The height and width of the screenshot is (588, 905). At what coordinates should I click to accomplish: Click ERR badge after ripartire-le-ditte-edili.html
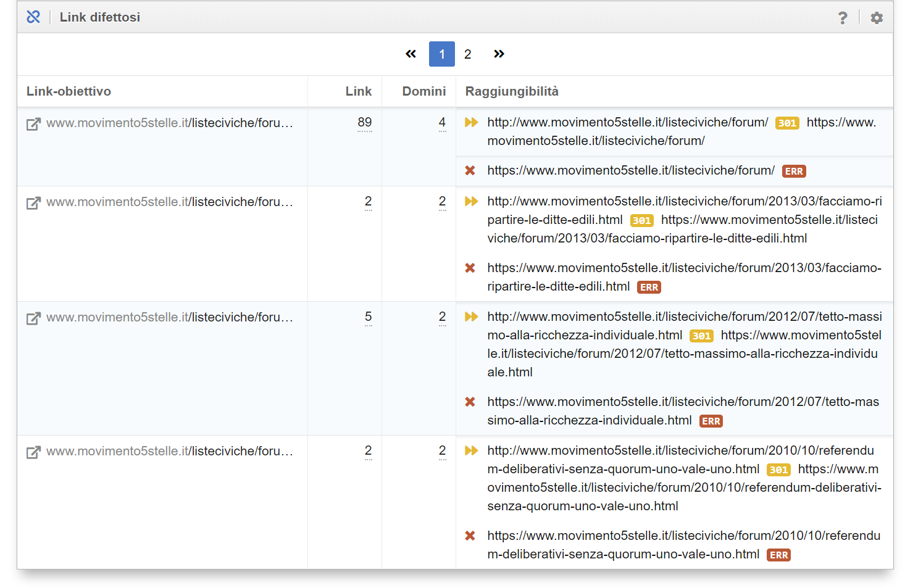[649, 288]
